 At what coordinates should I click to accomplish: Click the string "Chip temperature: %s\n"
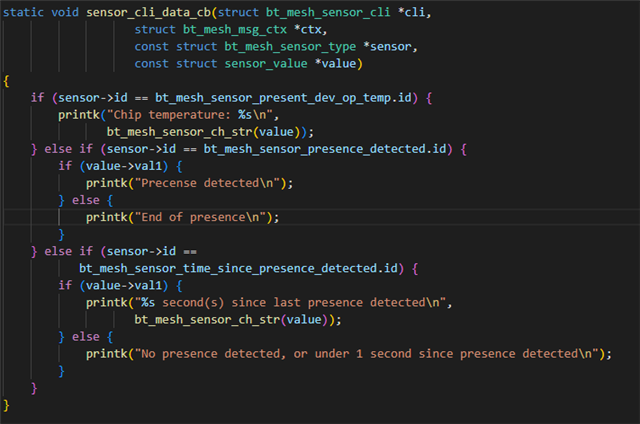[189, 115]
